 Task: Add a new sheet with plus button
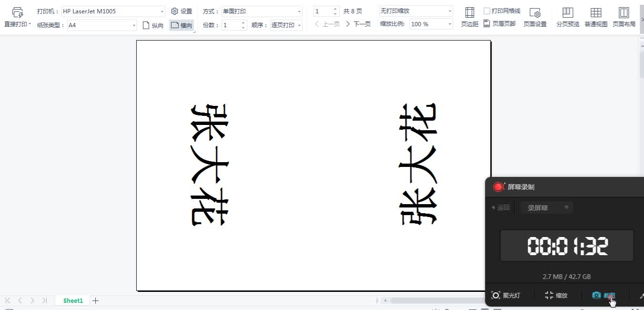point(95,300)
